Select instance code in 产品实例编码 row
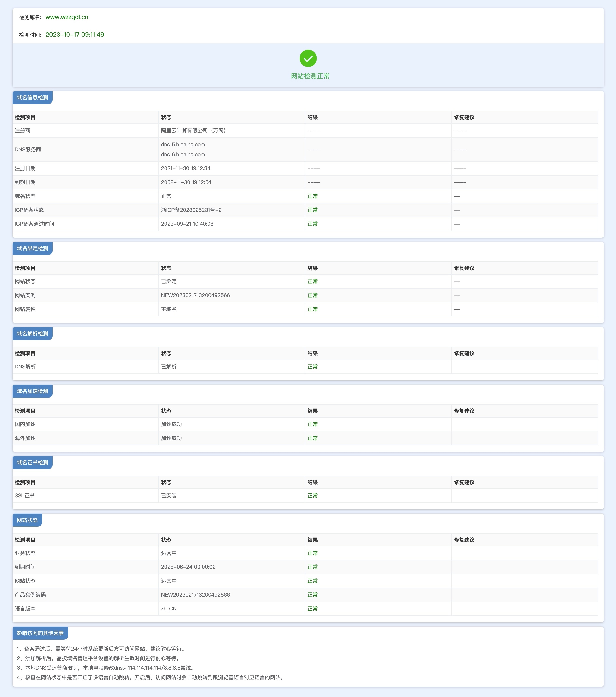Viewport: 616px width, 697px height. pyautogui.click(x=195, y=595)
